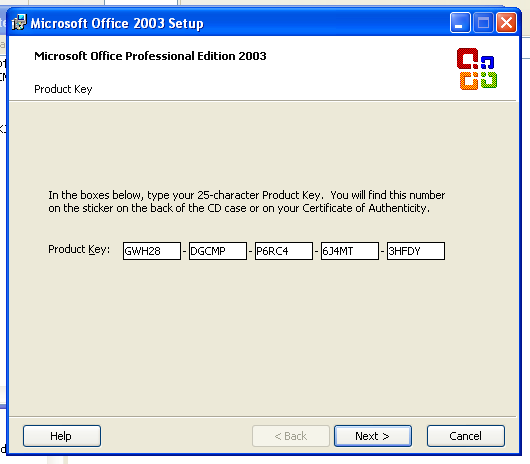This screenshot has width=530, height=464.
Task: Click the "Product Key:" label
Action: coord(79,249)
